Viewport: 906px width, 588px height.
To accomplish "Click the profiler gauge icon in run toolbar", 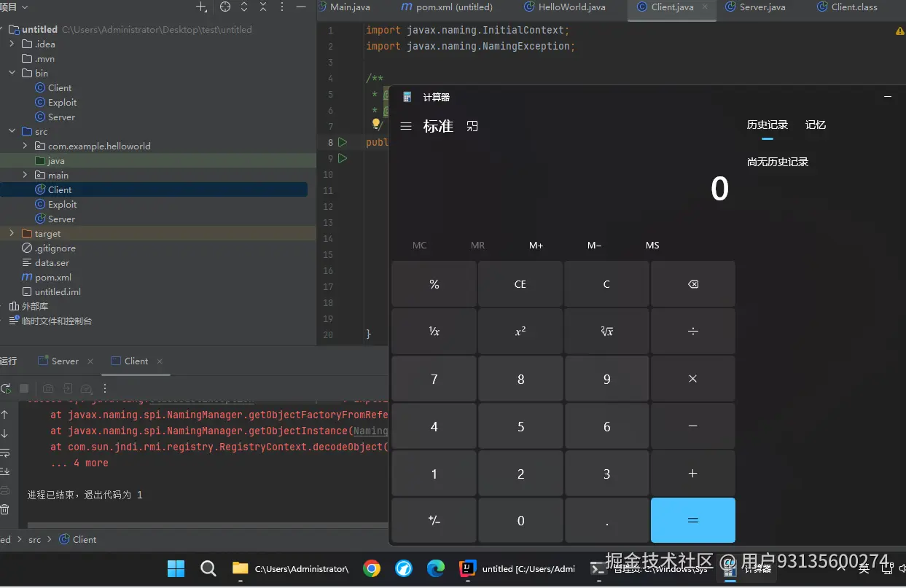I will pyautogui.click(x=86, y=389).
